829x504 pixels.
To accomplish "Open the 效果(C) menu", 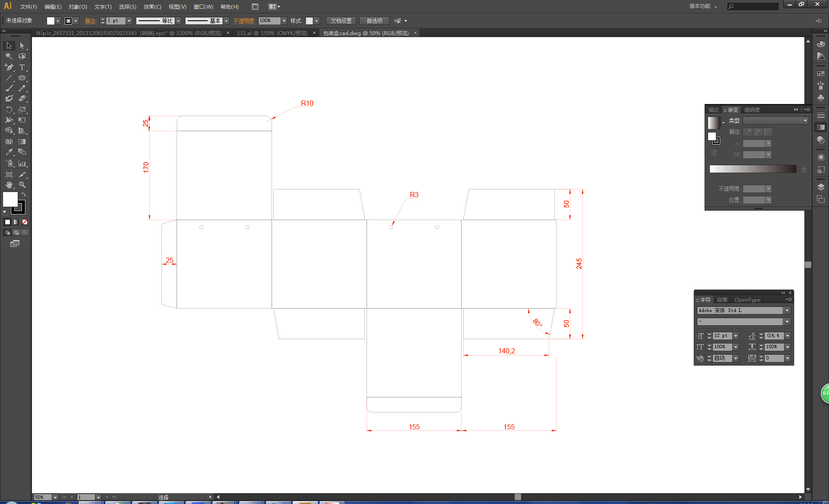I will (152, 6).
